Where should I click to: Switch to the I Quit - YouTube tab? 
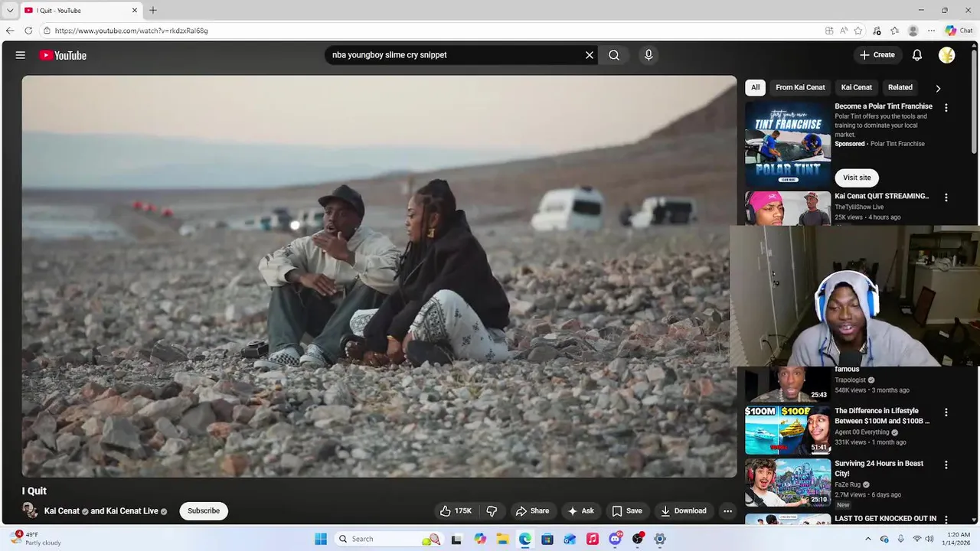[80, 11]
